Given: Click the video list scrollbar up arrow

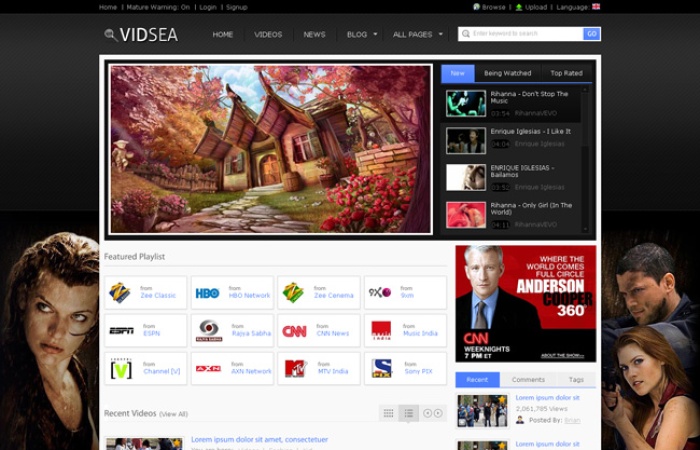Looking at the screenshot, I should [x=585, y=90].
